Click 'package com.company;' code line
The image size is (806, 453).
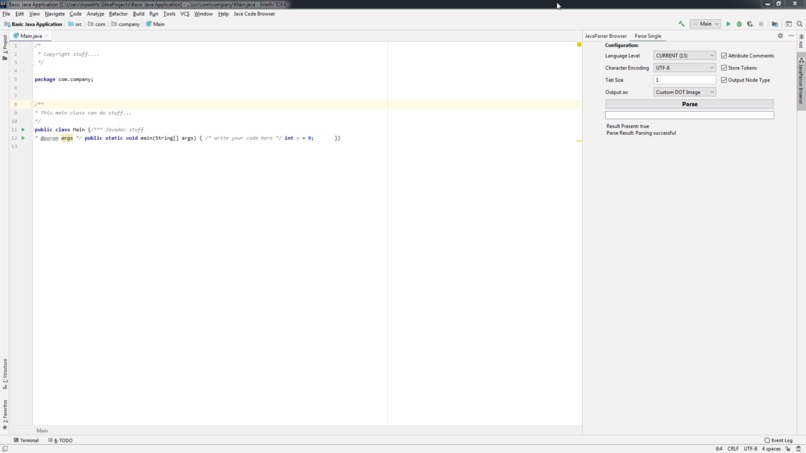tap(64, 79)
